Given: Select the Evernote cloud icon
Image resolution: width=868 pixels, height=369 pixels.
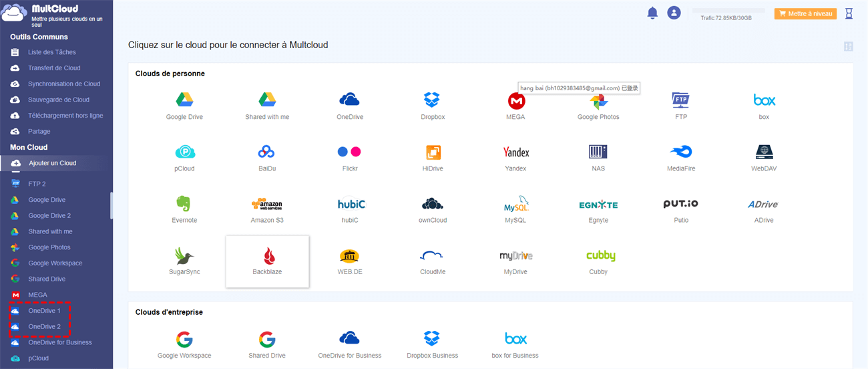Looking at the screenshot, I should coord(184,204).
